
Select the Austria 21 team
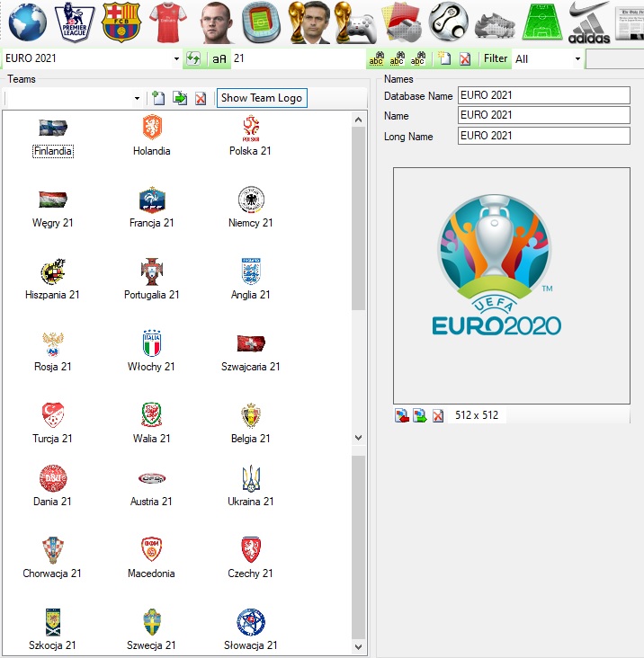[151, 487]
